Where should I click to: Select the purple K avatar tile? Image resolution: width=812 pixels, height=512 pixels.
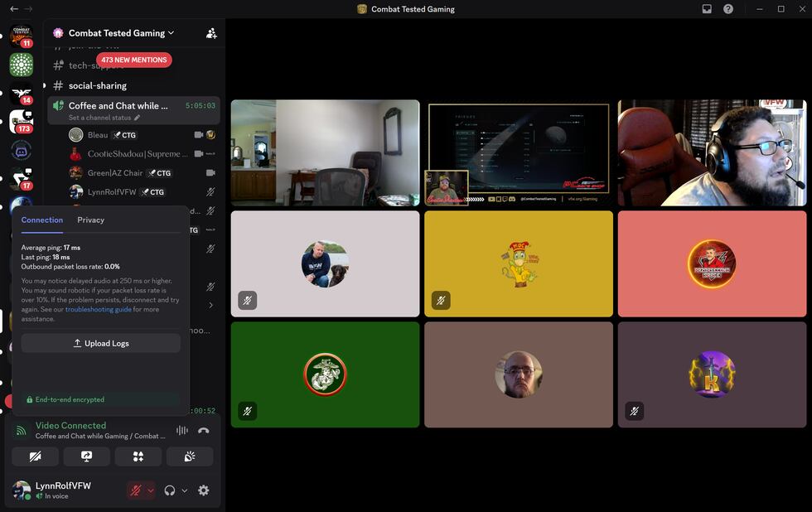[x=712, y=374]
